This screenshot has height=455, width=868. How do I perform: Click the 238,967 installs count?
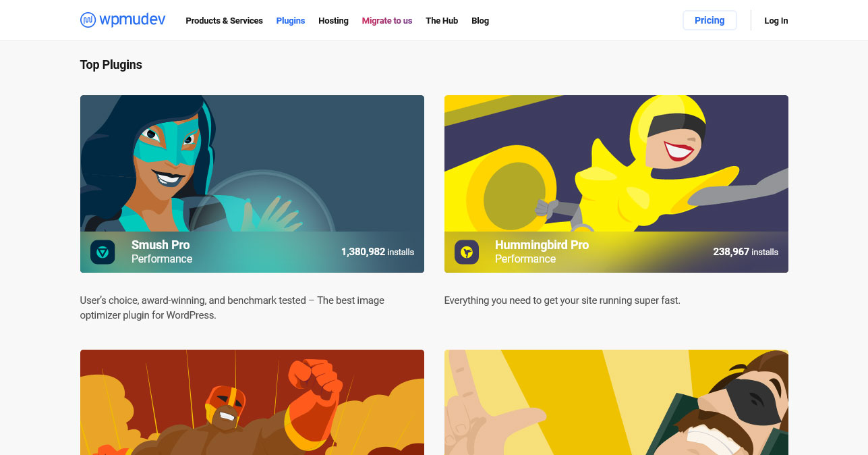click(745, 252)
